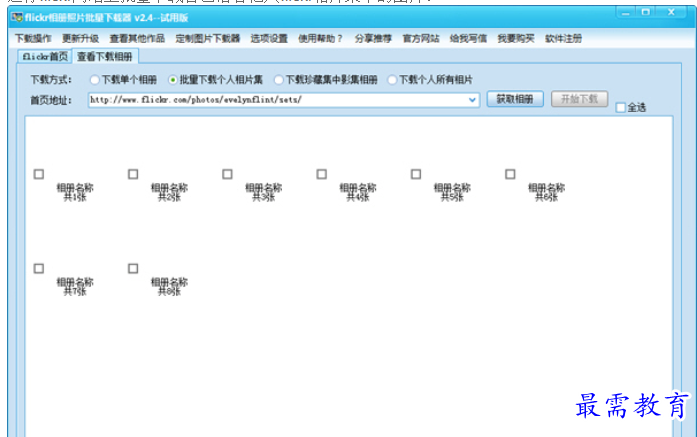Toggle the 全选 checkbox
Image resolution: width=697 pixels, height=437 pixels.
(621, 108)
